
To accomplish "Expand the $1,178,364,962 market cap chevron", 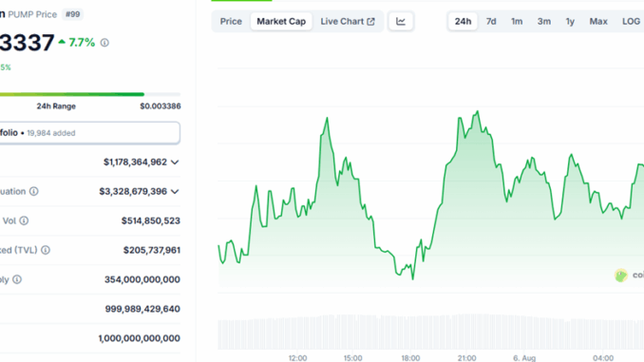I will pyautogui.click(x=175, y=162).
